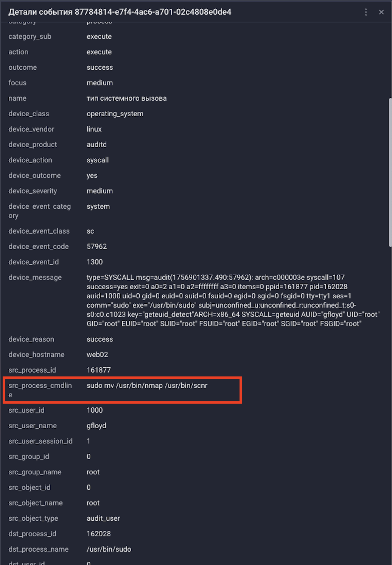The height and width of the screenshot is (565, 392).
Task: Click the src_process_cmdline value 'sudo mv'
Action: coord(147,386)
